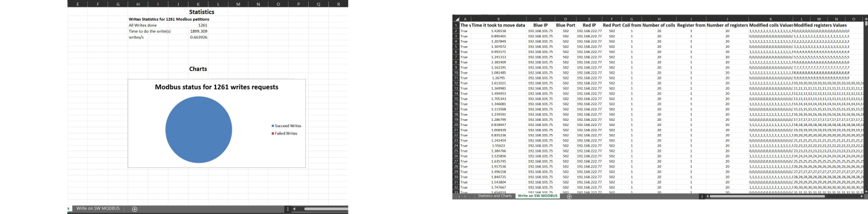
Task: Select the Register from header cell
Action: pos(691,25)
